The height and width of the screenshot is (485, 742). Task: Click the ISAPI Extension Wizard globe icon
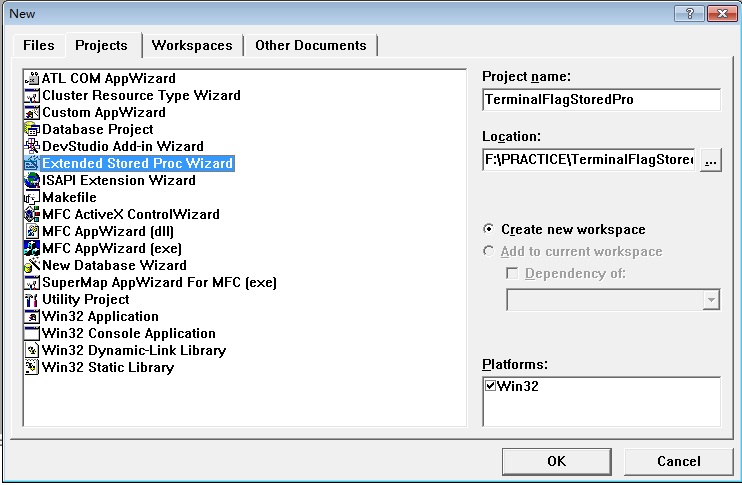(32, 180)
